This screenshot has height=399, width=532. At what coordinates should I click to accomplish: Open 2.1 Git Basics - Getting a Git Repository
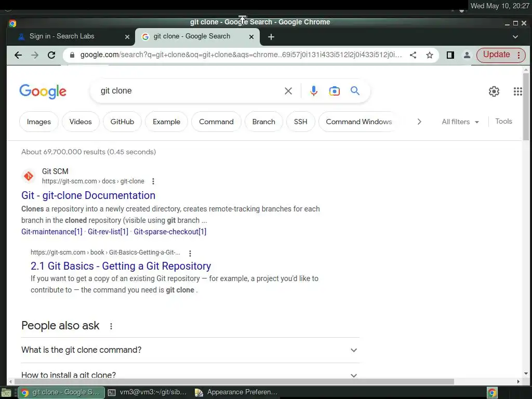(121, 266)
